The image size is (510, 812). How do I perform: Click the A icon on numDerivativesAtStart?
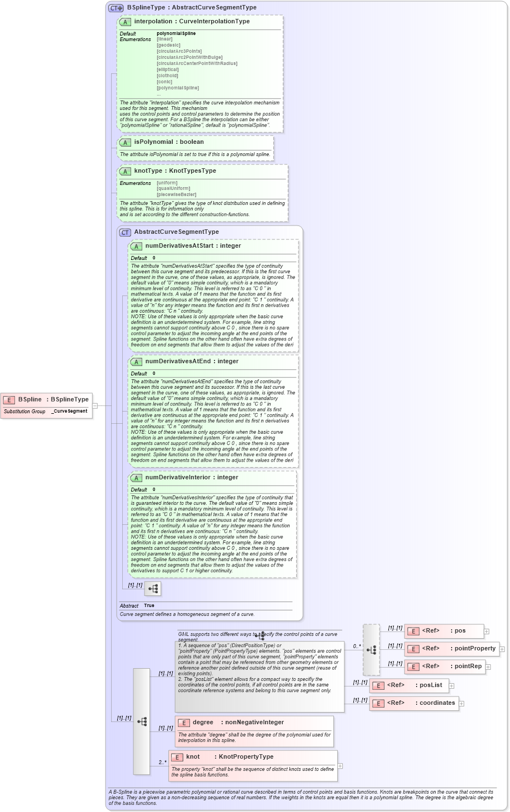tap(136, 245)
